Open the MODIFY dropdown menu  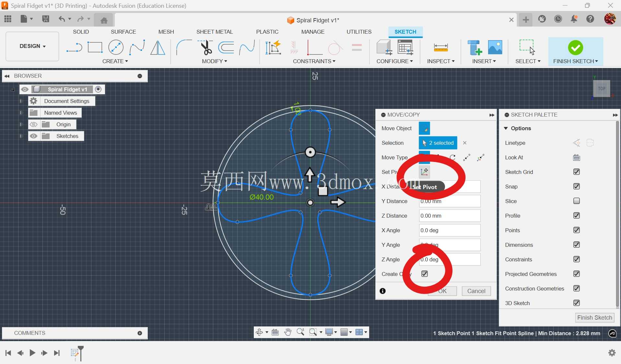[214, 61]
